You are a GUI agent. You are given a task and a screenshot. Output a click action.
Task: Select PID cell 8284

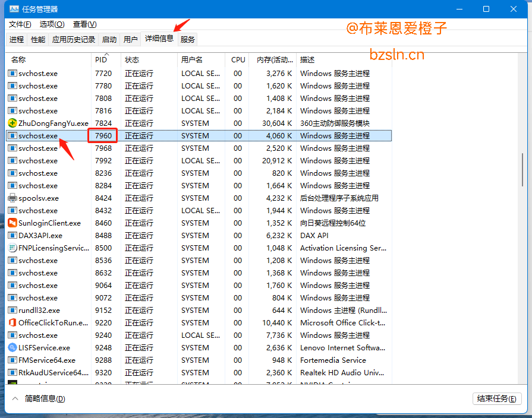tap(103, 185)
